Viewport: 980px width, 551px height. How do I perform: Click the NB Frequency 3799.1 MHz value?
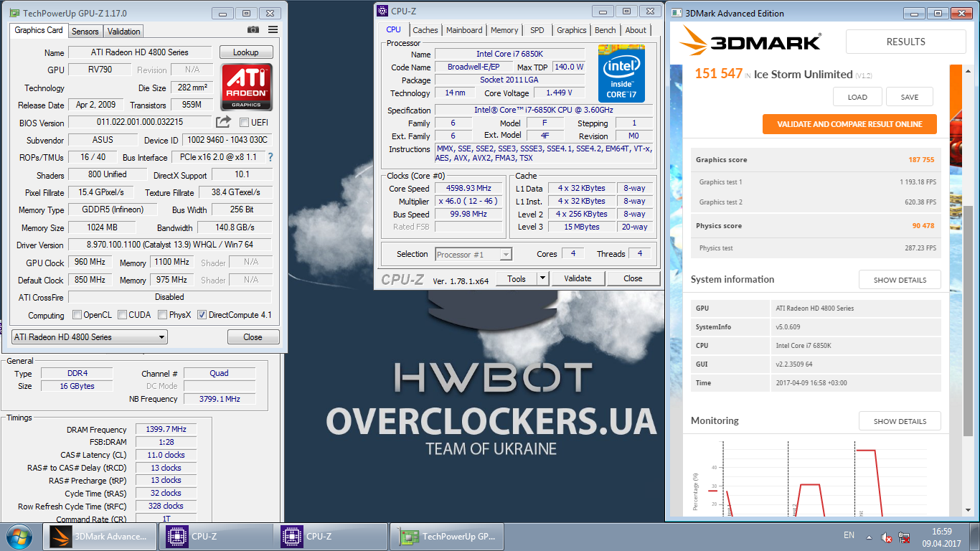[220, 399]
